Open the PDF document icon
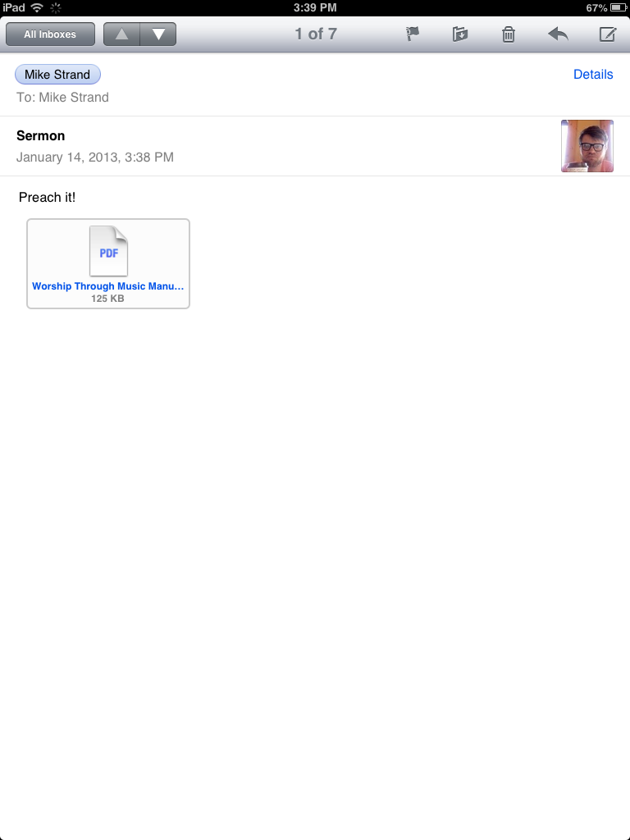Viewport: 630px width, 840px height. tap(108, 251)
